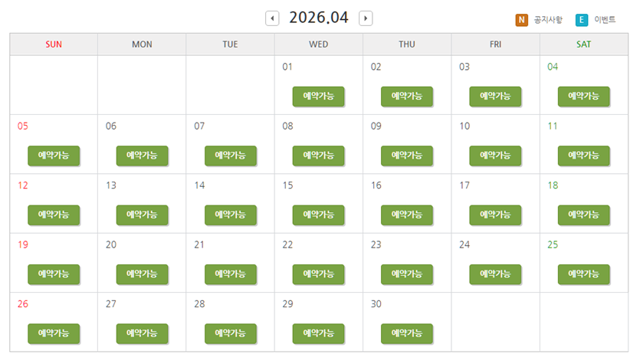Click the orange N notice legend icon
This screenshot has width=640, height=364.
(521, 20)
